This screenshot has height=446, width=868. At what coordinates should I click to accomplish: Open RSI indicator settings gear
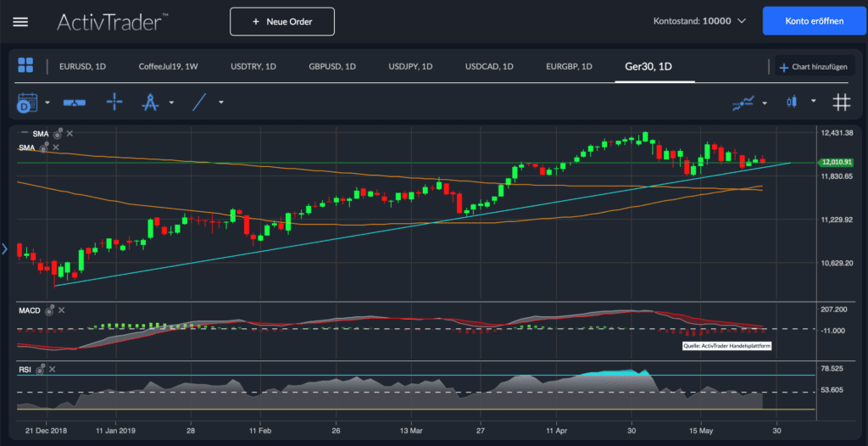click(x=40, y=370)
